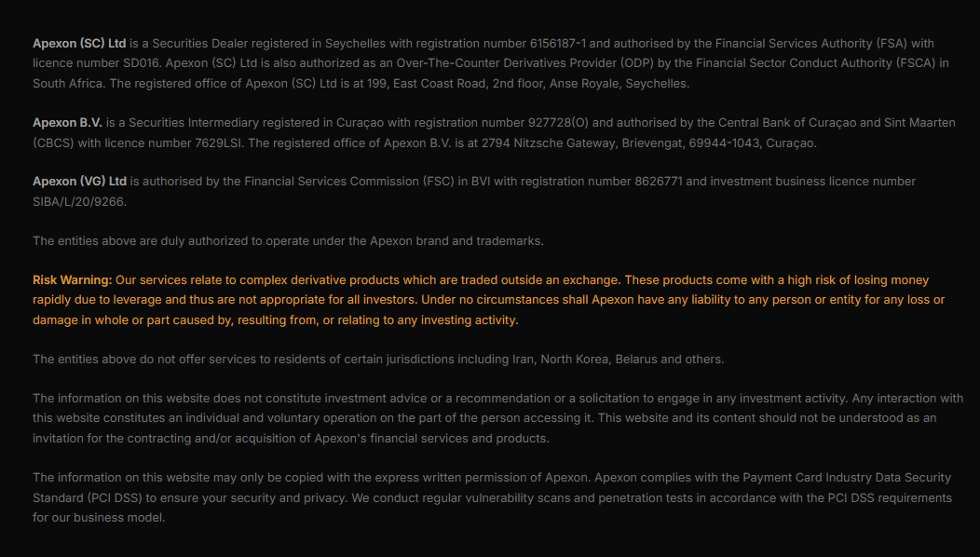
Task: Click the registration number 6156187-1
Action: (558, 44)
